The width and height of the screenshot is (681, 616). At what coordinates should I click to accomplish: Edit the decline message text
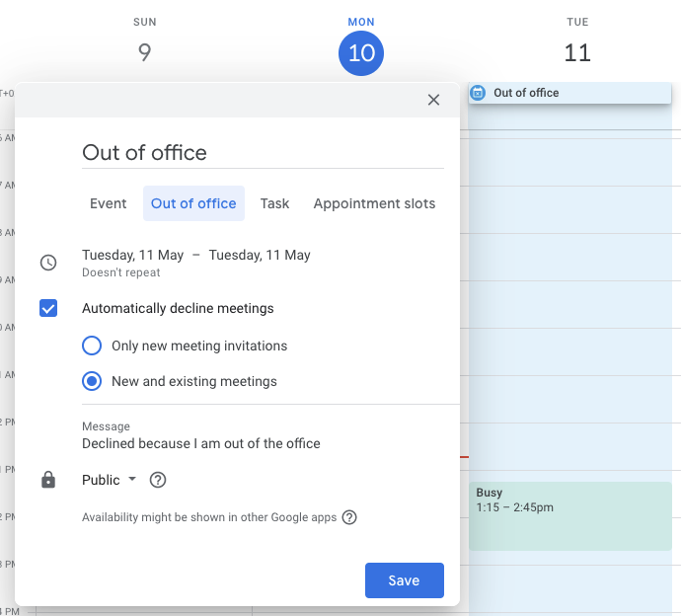point(201,443)
